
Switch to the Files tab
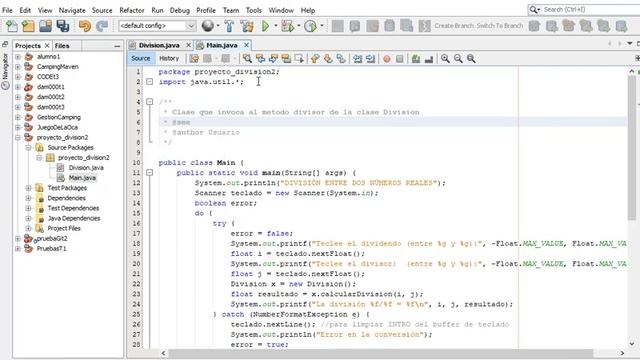coord(62,46)
